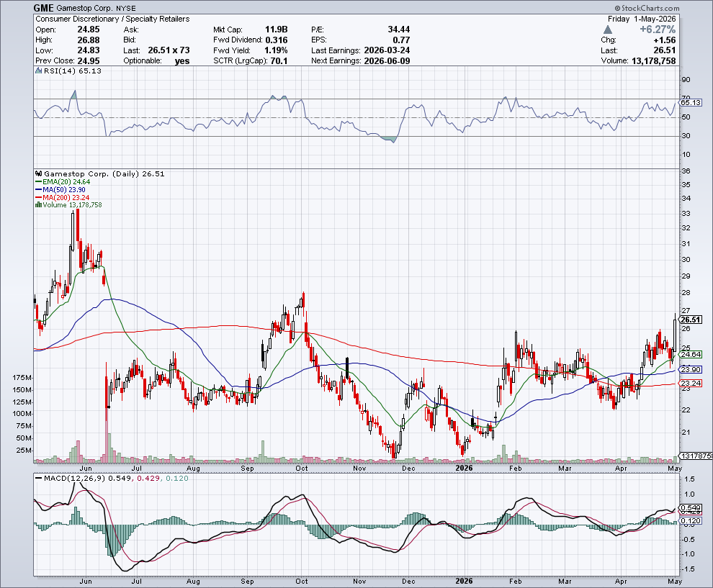Click the SCTR (LrgCap) value 70.1
Screen dimensions: 713x588
click(279, 61)
